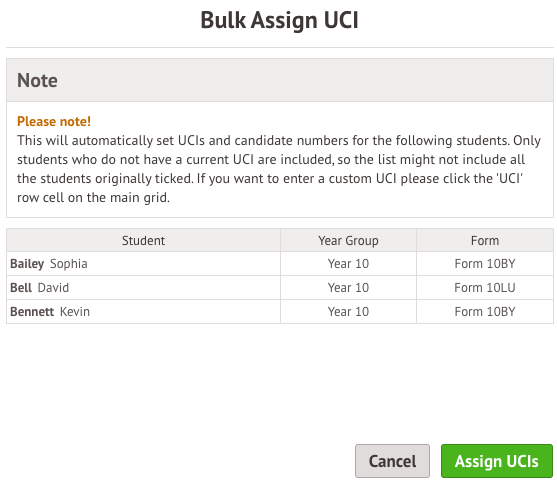This screenshot has height=485, width=557.
Task: Click the bold surname Bennett
Action: tap(32, 312)
